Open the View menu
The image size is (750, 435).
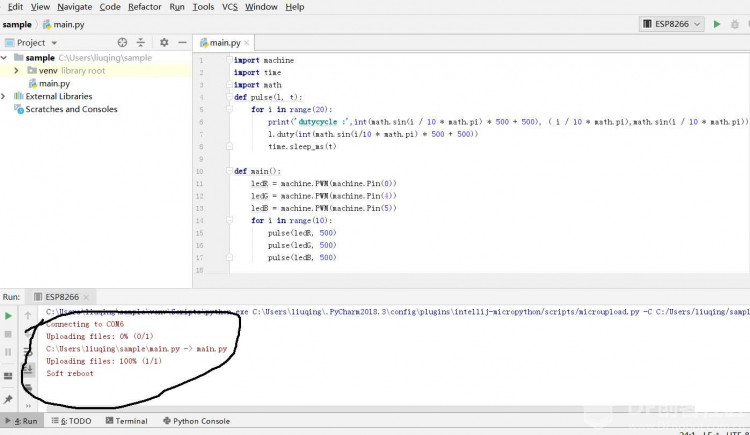coord(40,7)
